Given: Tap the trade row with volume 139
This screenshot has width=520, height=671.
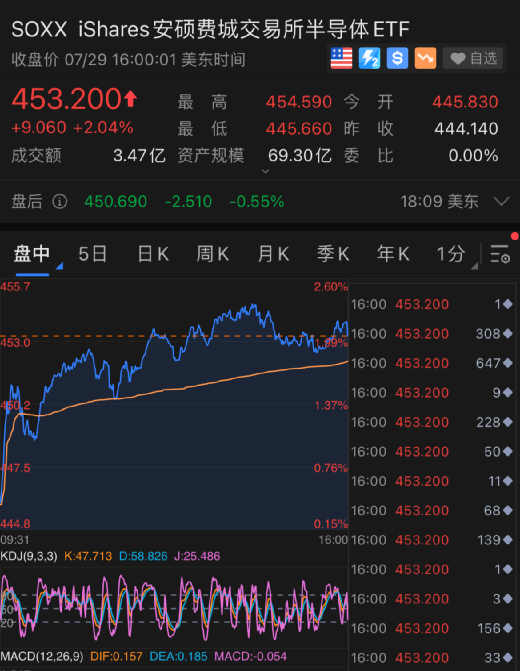Looking at the screenshot, I should click(432, 540).
